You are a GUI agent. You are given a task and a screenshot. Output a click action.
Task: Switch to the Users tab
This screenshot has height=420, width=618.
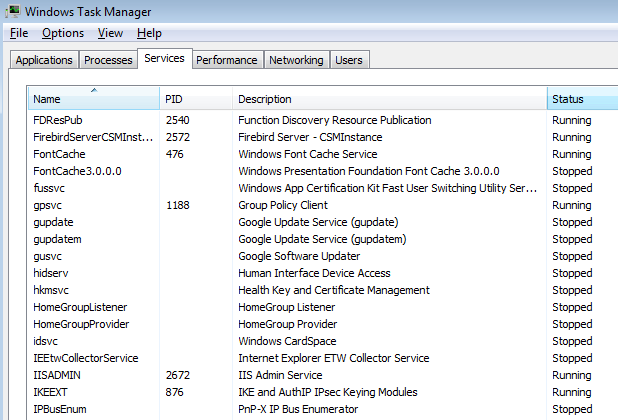(x=349, y=60)
